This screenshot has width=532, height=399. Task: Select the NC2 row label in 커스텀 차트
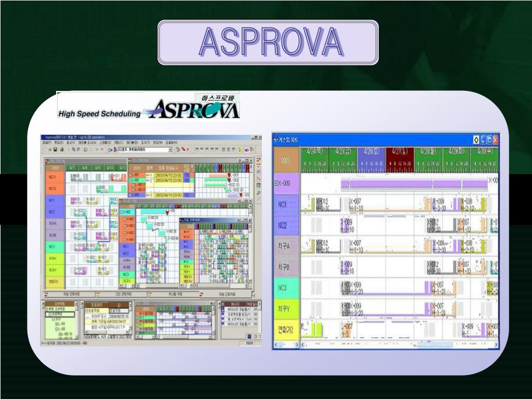(x=286, y=225)
